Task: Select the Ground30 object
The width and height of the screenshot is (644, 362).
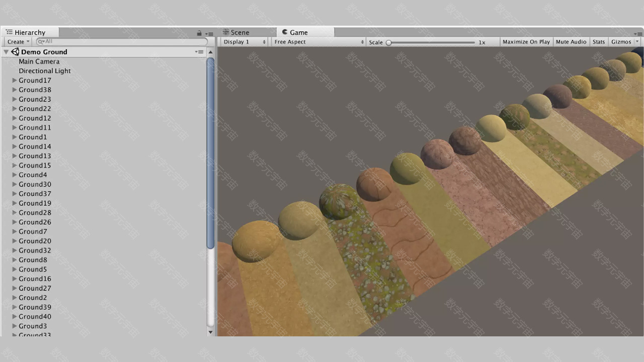Action: click(x=35, y=185)
